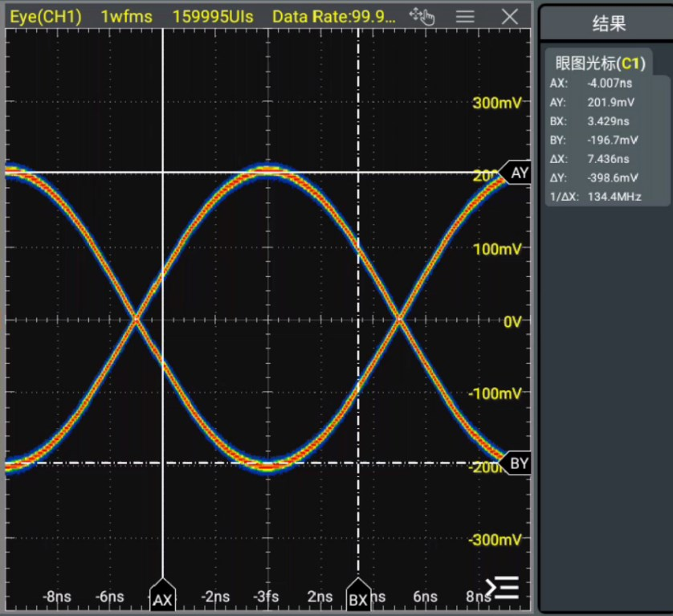This screenshot has width=673, height=616.
Task: Click the BX value 3.429ns
Action: [x=608, y=121]
